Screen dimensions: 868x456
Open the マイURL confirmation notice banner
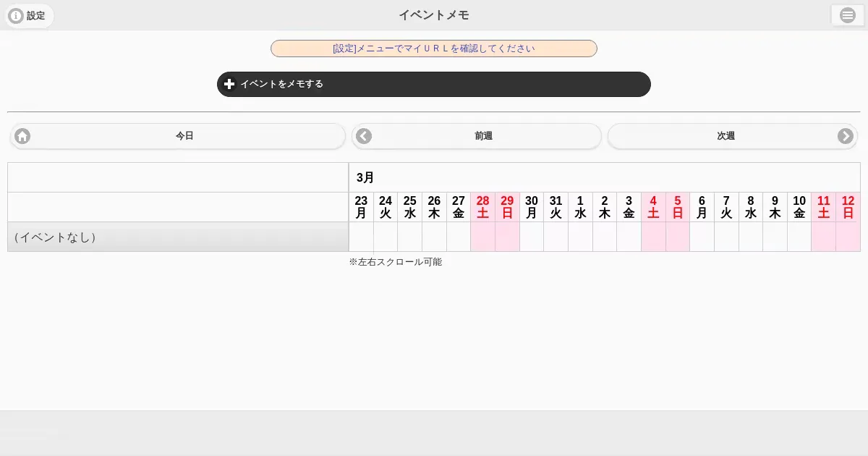434,48
